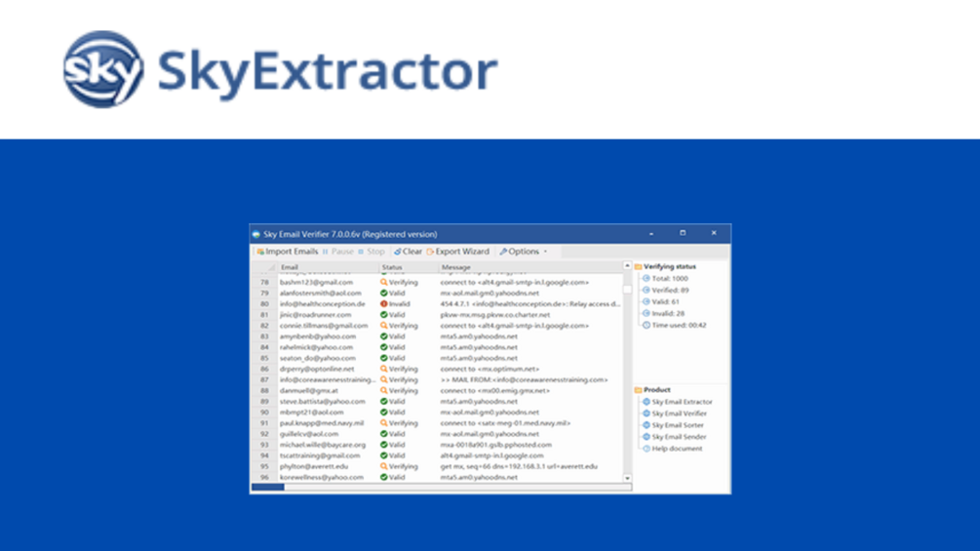Sort by the Status column header
The width and height of the screenshot is (980, 551).
pos(409,267)
